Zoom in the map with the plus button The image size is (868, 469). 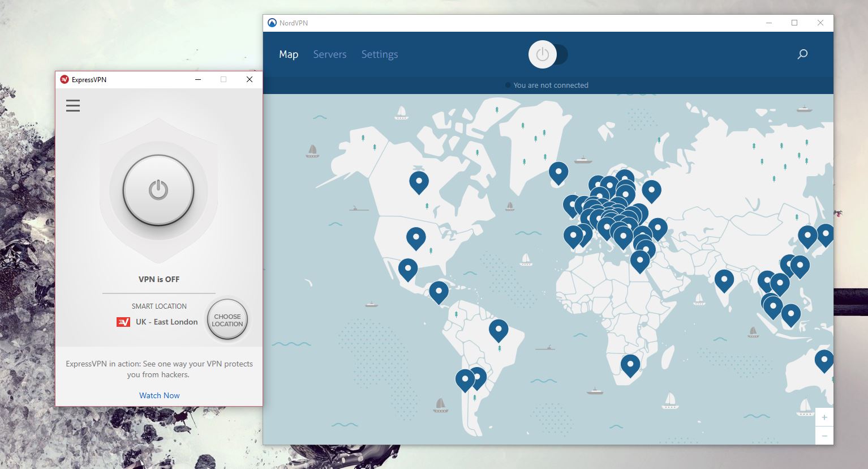[824, 417]
